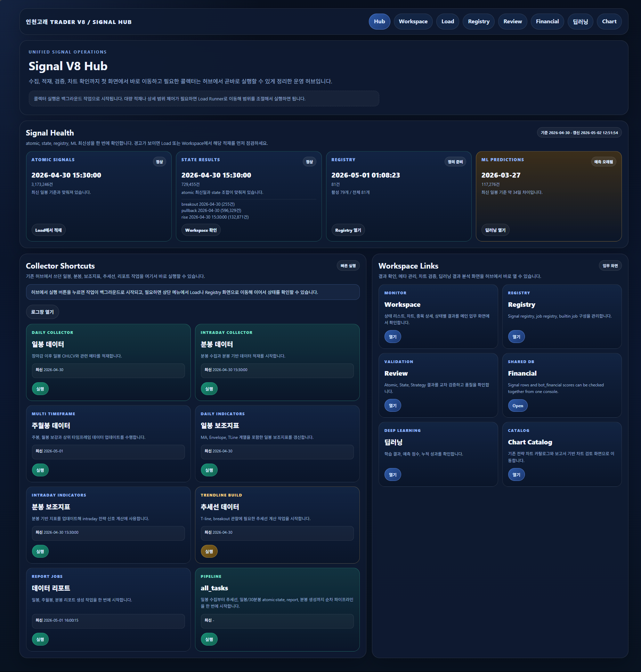This screenshot has width=641, height=672.
Task: Click the 빠른 실행 badge
Action: tap(348, 266)
